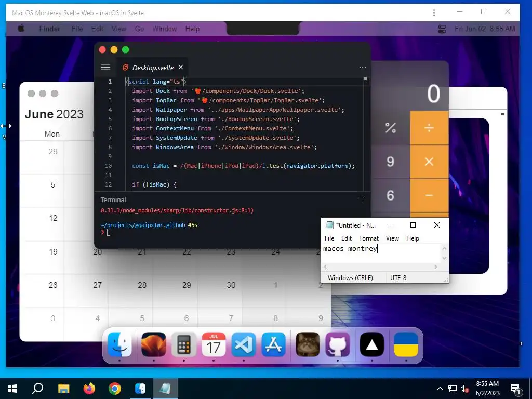532x399 pixels.
Task: Open Notepad File menu
Action: click(x=329, y=238)
